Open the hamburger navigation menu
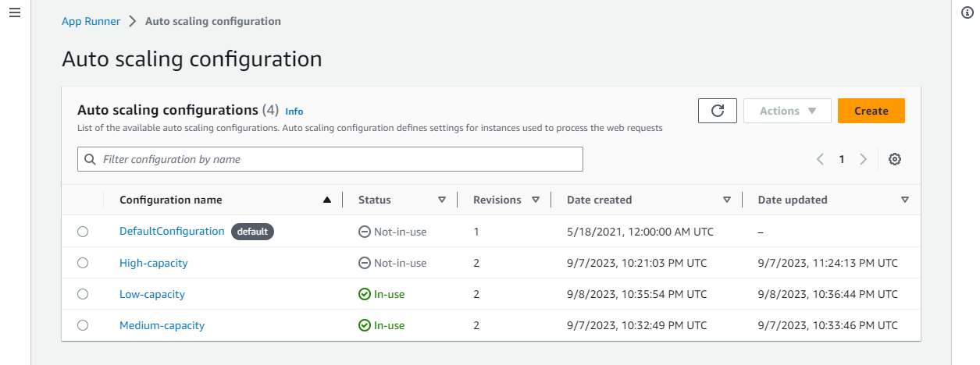Screen dimensions: 980x365 pos(14,14)
